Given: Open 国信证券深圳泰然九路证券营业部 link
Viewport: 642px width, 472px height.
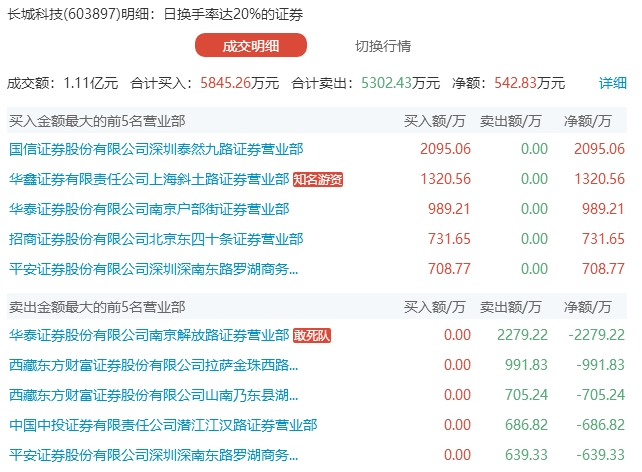Looking at the screenshot, I should (156, 149).
